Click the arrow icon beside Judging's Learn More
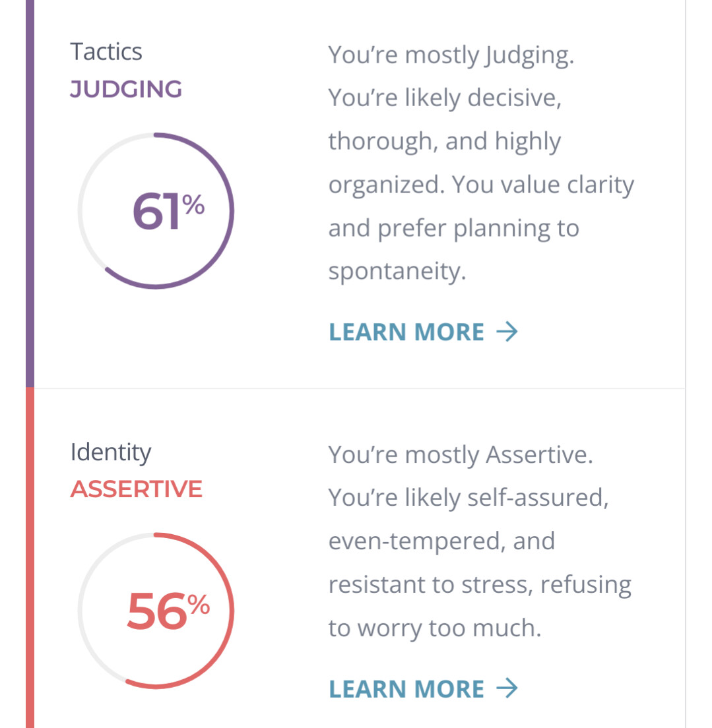This screenshot has width=712, height=728. pos(506,331)
